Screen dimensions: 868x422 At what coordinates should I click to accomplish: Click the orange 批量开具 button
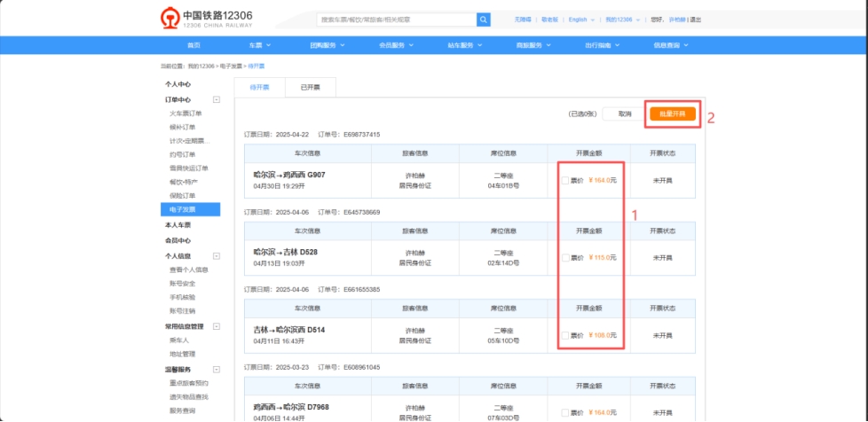[x=673, y=114]
